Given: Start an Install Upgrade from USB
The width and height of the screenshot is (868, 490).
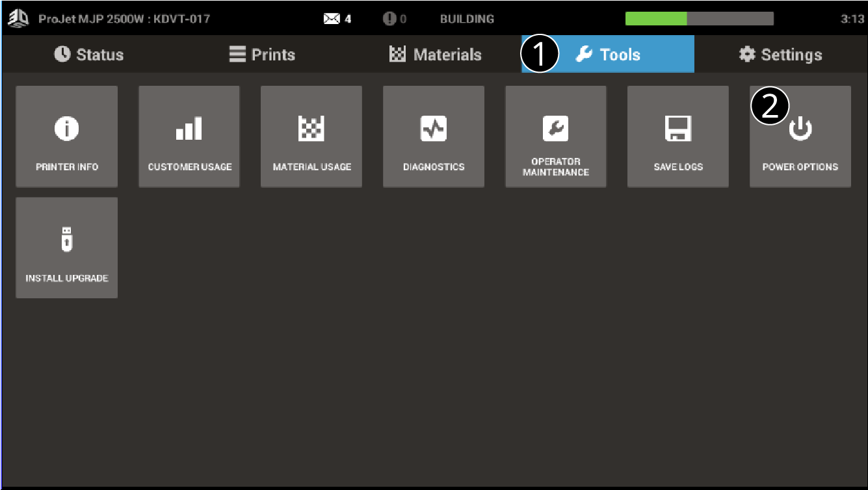Looking at the screenshot, I should coord(66,247).
